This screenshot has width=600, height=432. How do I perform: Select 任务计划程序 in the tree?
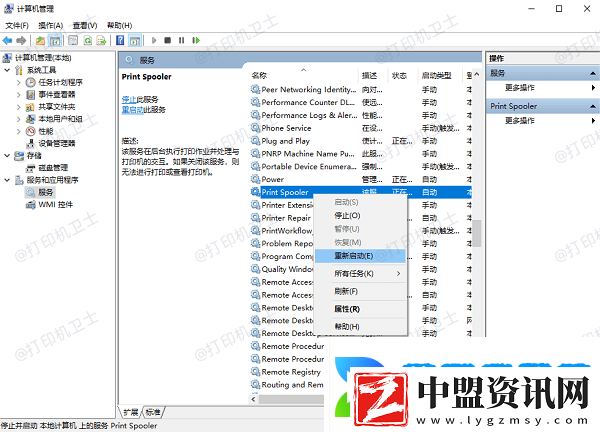click(60, 82)
